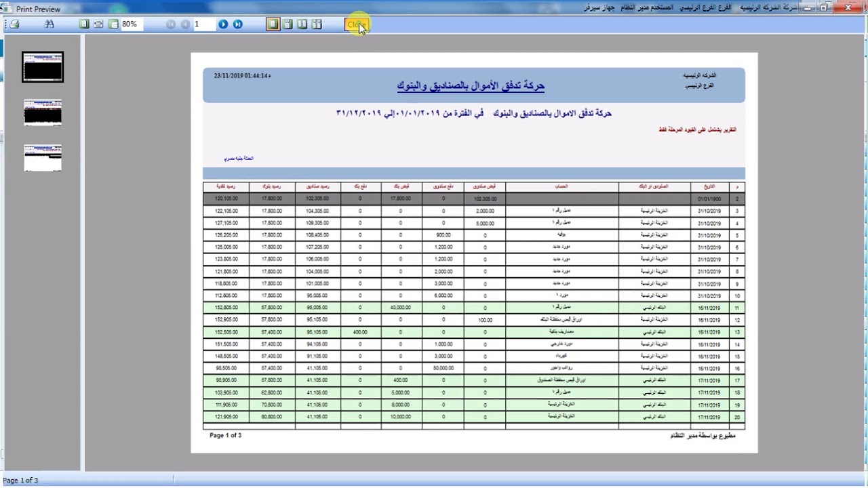This screenshot has width=868, height=488.
Task: Click the page number box showing 1
Action: click(x=204, y=24)
